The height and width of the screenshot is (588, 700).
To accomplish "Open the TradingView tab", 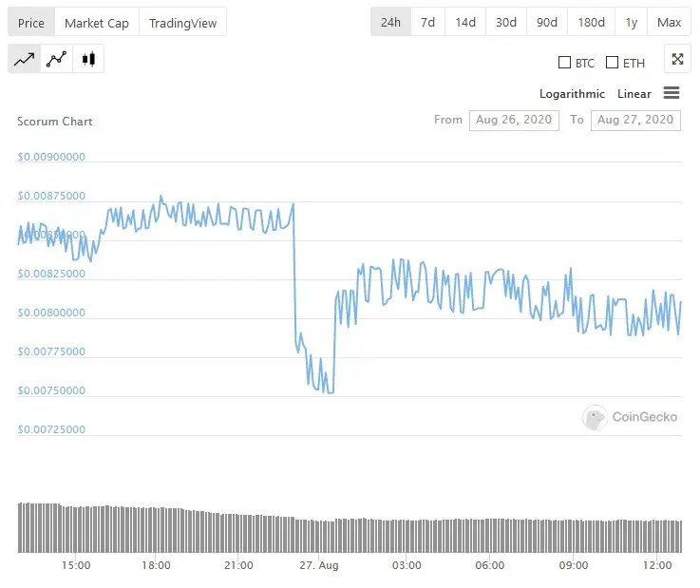I will coord(182,23).
